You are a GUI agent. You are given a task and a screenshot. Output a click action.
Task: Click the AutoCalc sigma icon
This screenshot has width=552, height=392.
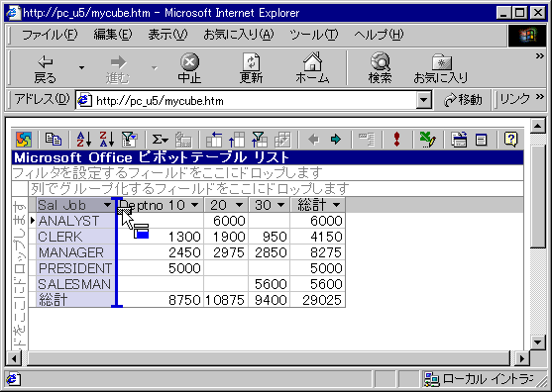[x=160, y=140]
